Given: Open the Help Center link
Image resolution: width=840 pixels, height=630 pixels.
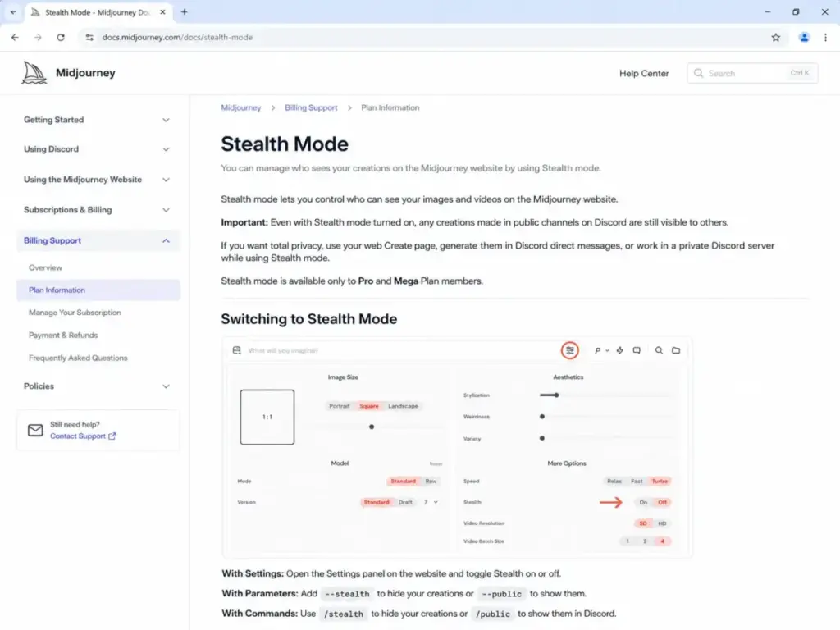Looking at the screenshot, I should click(644, 73).
